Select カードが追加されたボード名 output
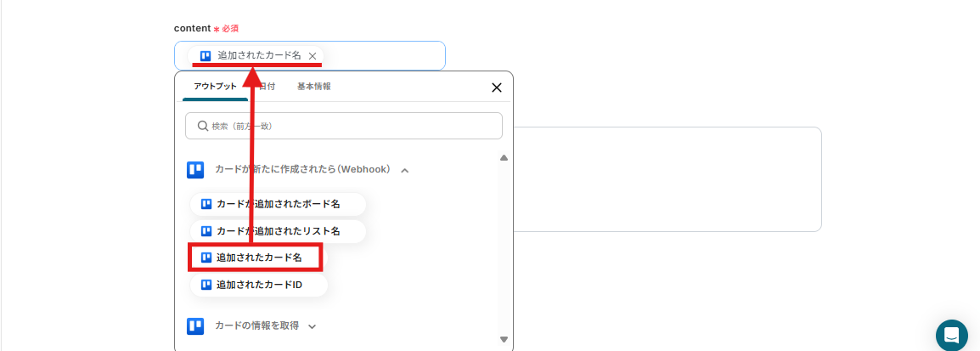This screenshot has height=351, width=980. [278, 204]
